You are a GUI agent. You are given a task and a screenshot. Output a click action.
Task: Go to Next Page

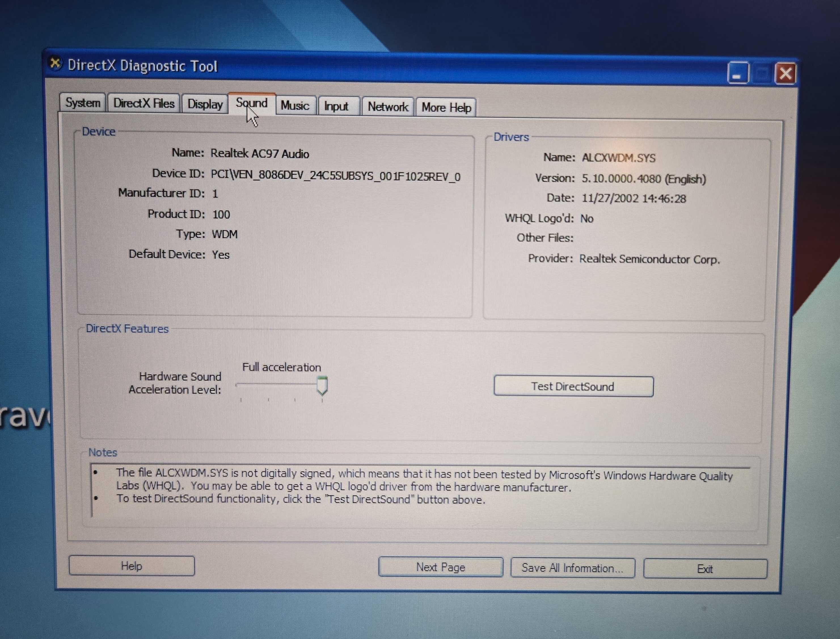tap(440, 567)
